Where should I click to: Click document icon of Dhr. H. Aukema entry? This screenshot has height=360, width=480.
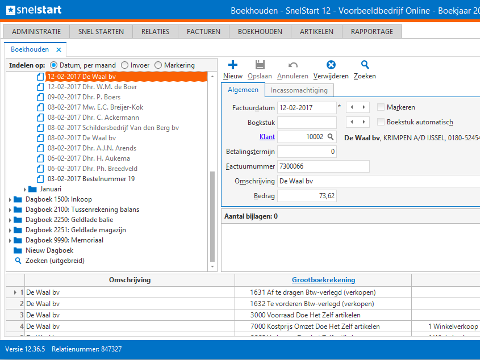tap(40, 159)
